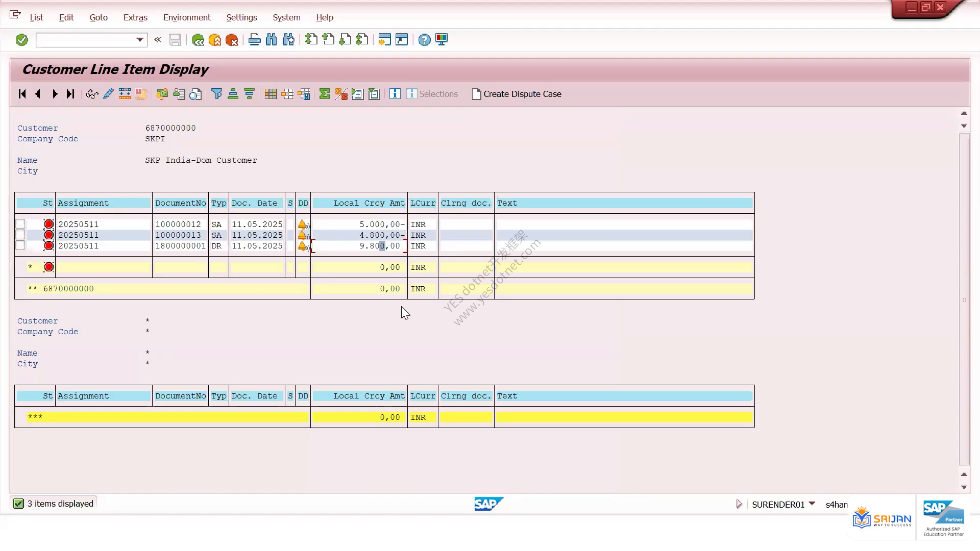Click the vertical scrollbar track

(x=964, y=299)
